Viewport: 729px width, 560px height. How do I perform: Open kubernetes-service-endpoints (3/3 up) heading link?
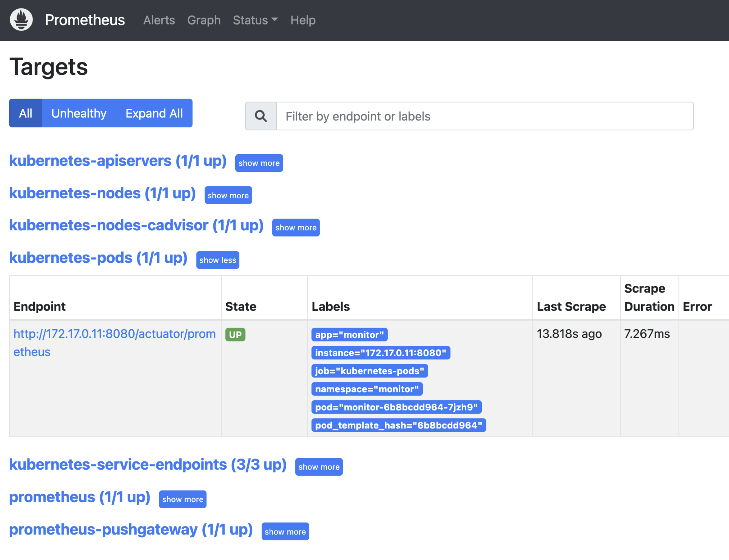pos(148,465)
